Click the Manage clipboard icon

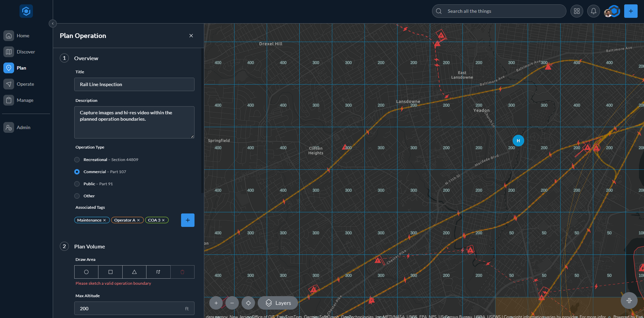(x=9, y=100)
